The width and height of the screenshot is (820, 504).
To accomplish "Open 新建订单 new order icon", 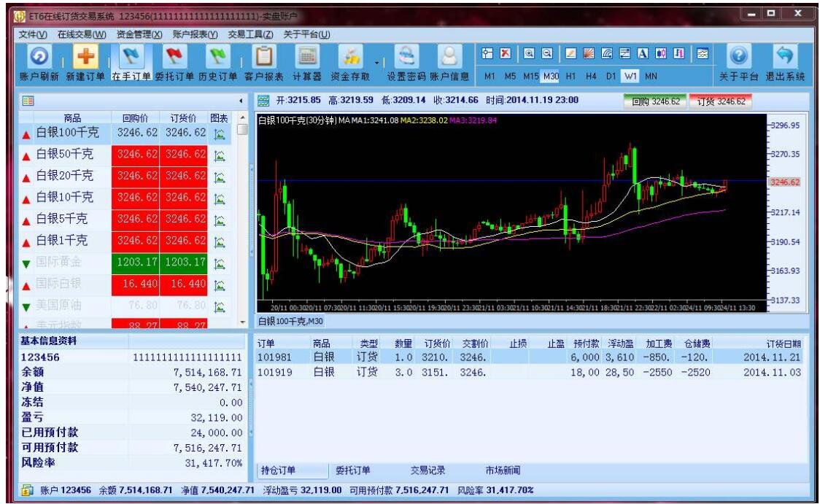I will 85,56.
